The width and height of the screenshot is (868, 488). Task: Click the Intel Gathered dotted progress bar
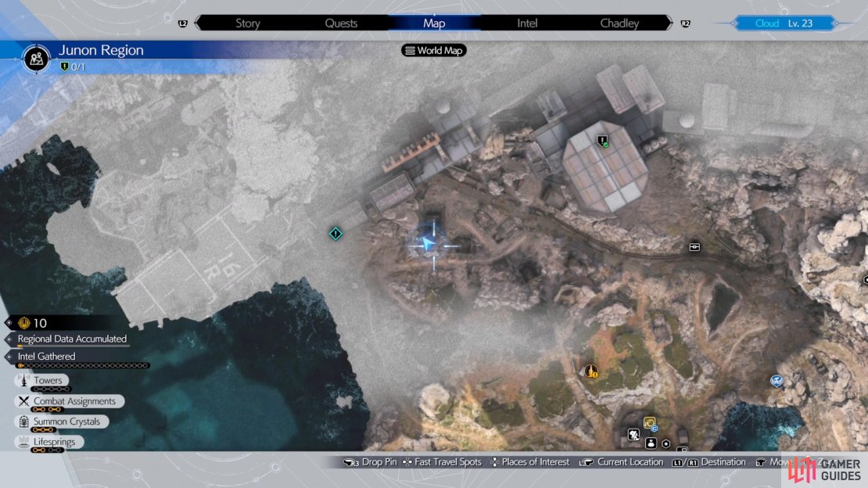point(83,365)
